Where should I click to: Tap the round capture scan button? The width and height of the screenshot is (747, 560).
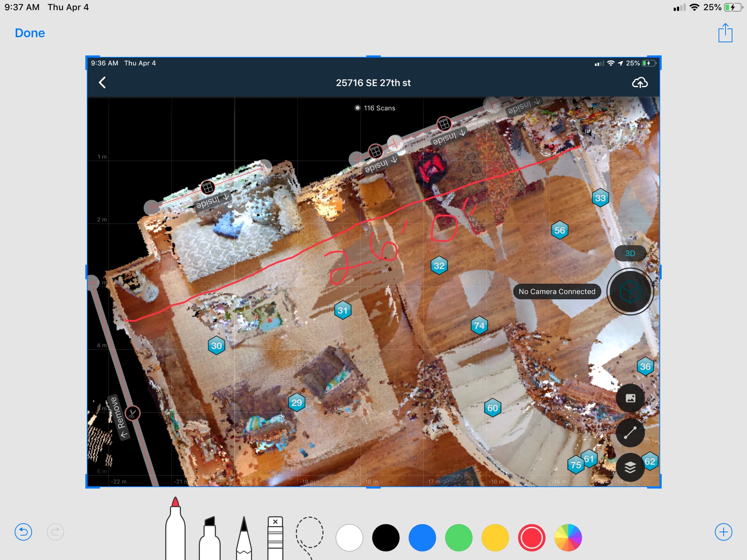click(x=630, y=291)
